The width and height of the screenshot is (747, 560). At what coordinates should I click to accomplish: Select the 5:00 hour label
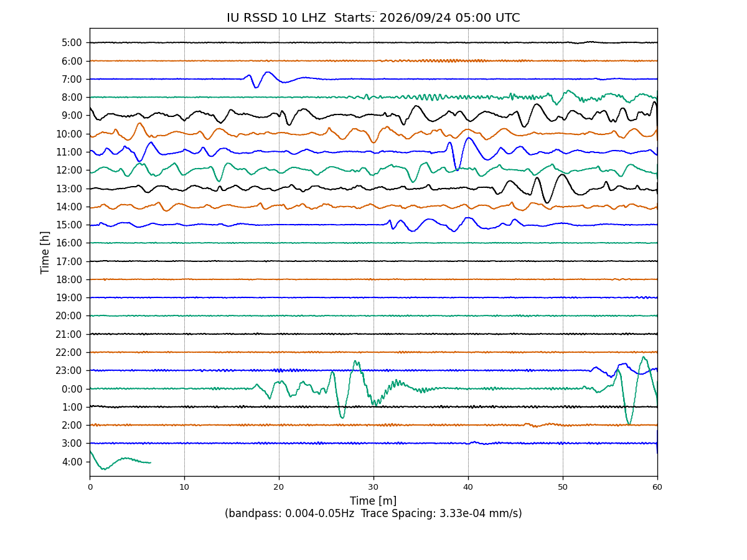[x=72, y=43]
